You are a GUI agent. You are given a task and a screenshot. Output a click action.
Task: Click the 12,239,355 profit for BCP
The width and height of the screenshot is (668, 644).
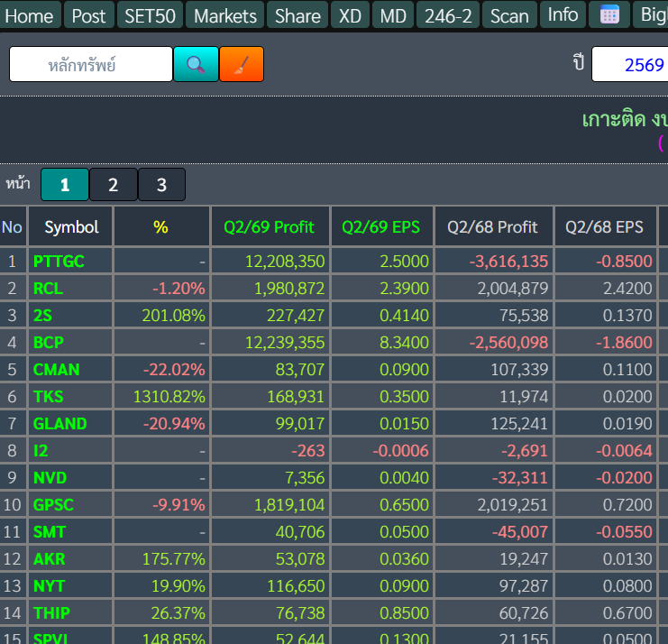tap(285, 342)
